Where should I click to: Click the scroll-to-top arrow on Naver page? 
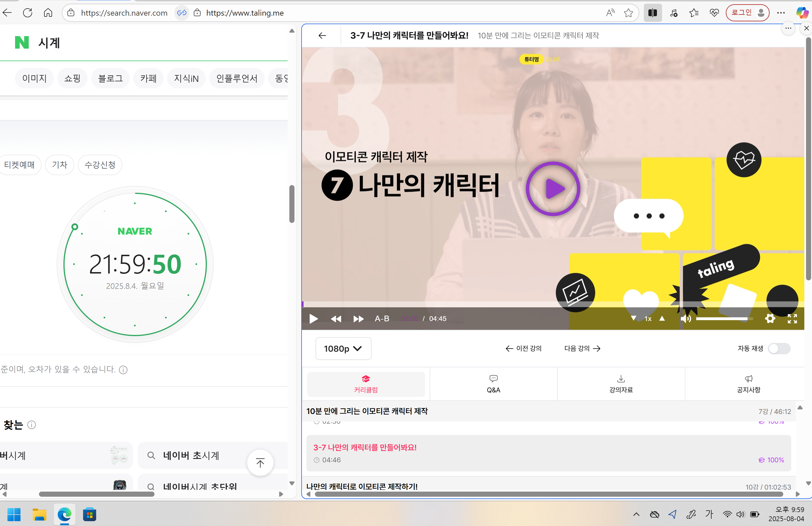click(x=260, y=463)
